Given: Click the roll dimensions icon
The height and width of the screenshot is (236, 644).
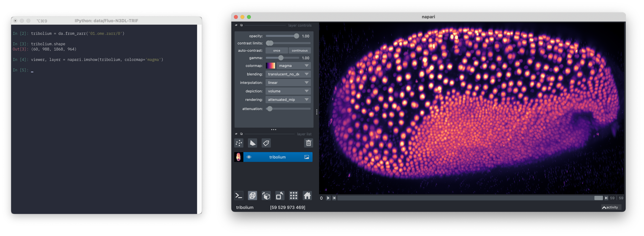Looking at the screenshot, I should coord(266,195).
